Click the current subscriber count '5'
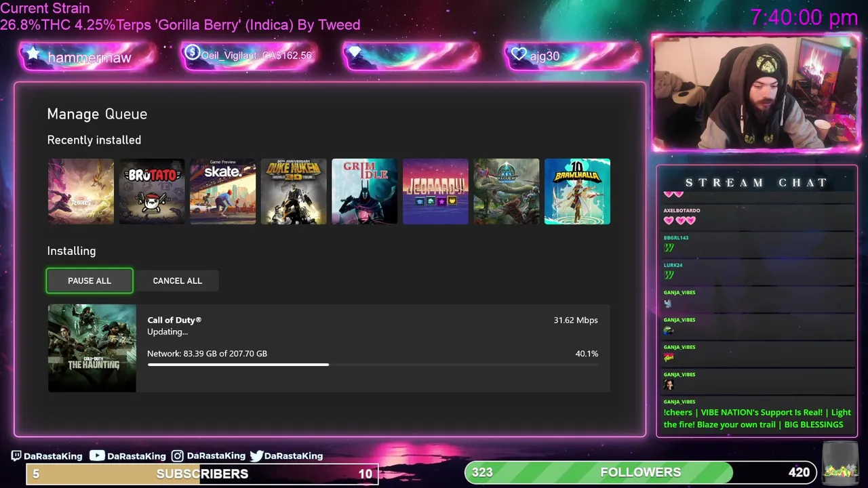This screenshot has height=488, width=868. (x=36, y=474)
